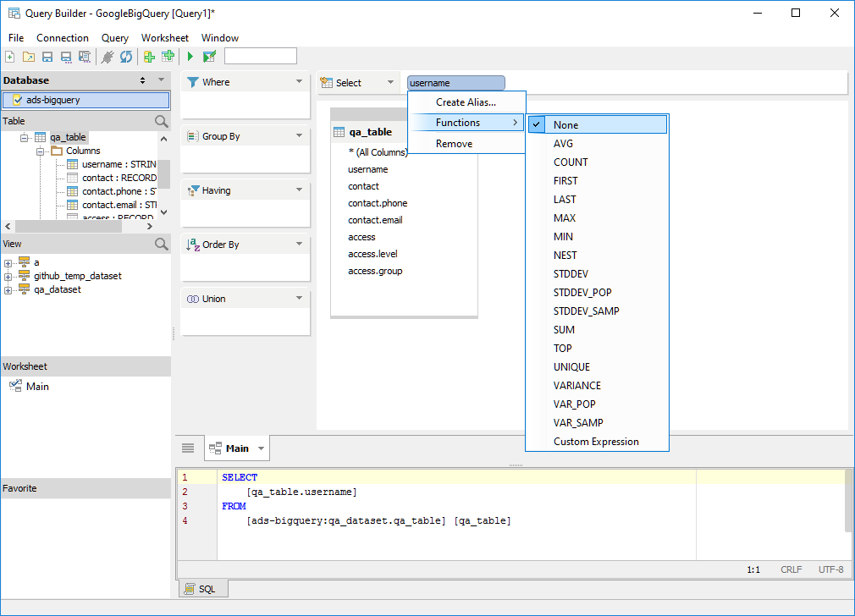
Task: Switch to the SQL tab at bottom
Action: coord(202,589)
